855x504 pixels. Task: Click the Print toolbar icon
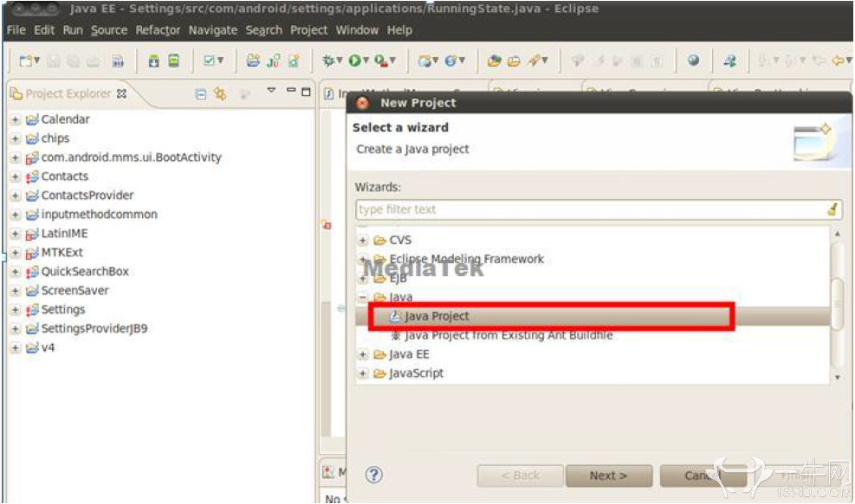pyautogui.click(x=94, y=61)
